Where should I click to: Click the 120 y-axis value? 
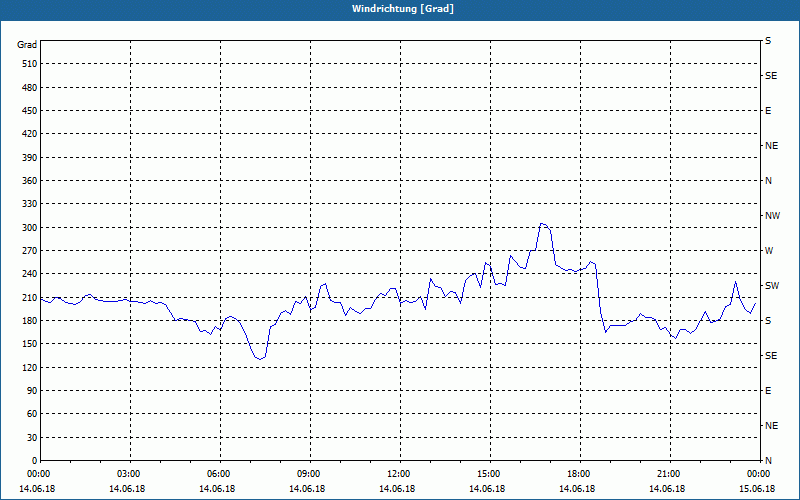click(x=30, y=367)
